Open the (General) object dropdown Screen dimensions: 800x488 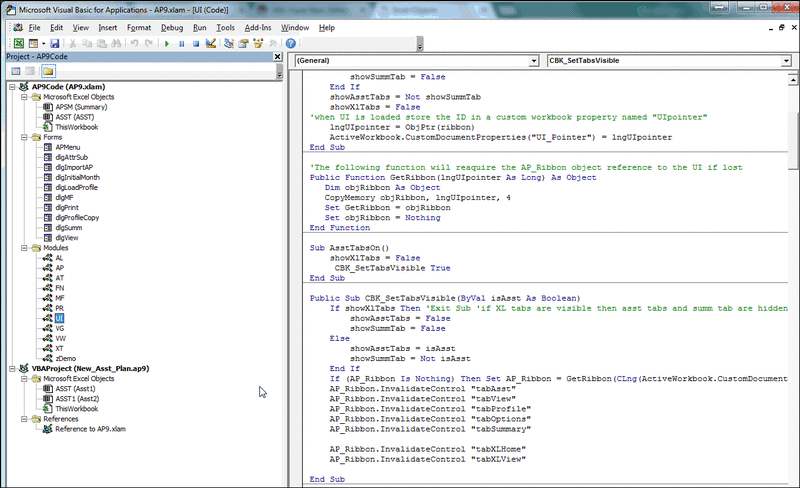tap(534, 61)
